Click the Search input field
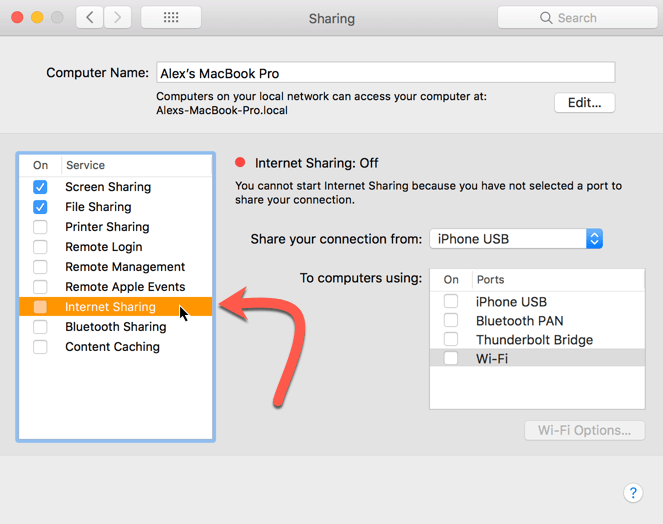 577,18
